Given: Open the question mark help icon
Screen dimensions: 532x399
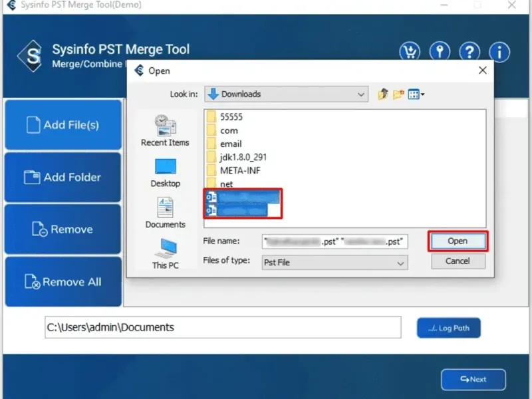Looking at the screenshot, I should pos(469,52).
